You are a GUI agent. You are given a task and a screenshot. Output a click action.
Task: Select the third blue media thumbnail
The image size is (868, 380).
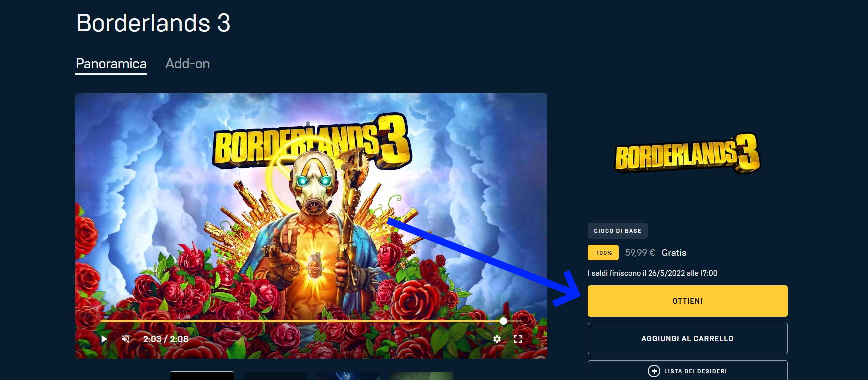click(348, 376)
